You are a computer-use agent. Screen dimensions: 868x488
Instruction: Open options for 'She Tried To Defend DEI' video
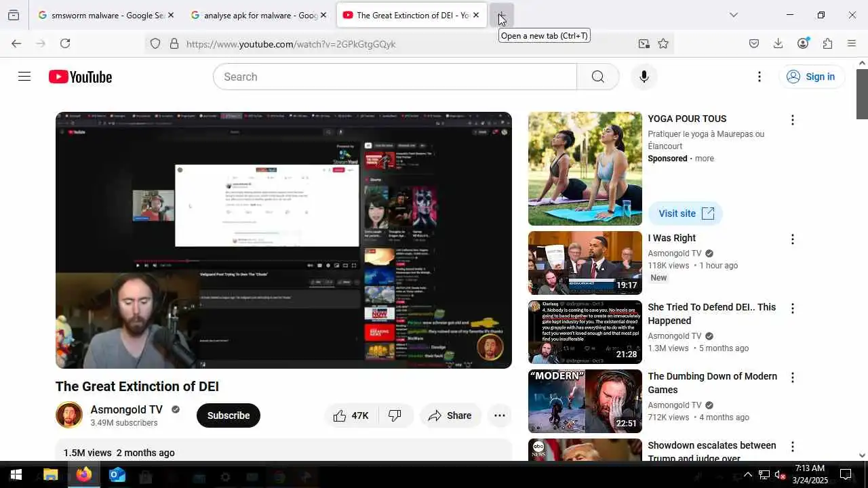(x=792, y=308)
